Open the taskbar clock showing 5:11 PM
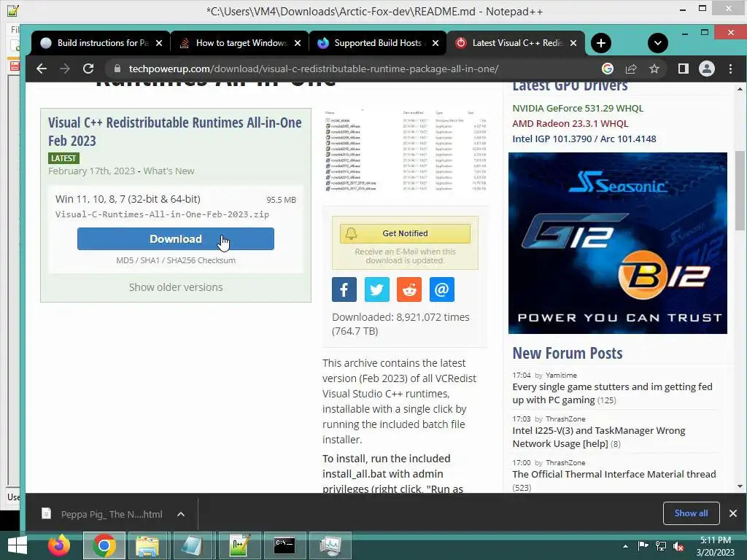This screenshot has height=560, width=747. point(715,546)
